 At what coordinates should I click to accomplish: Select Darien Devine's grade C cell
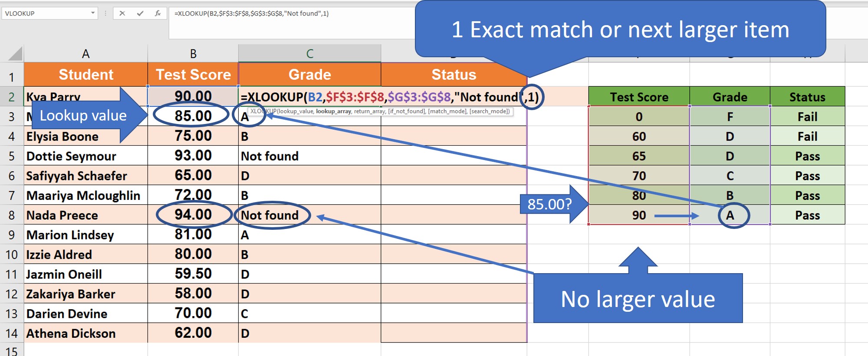(x=310, y=314)
